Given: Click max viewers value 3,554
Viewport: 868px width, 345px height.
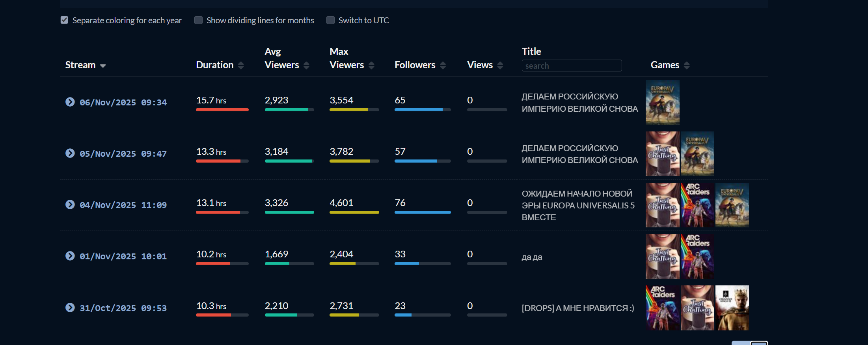Looking at the screenshot, I should 341,100.
